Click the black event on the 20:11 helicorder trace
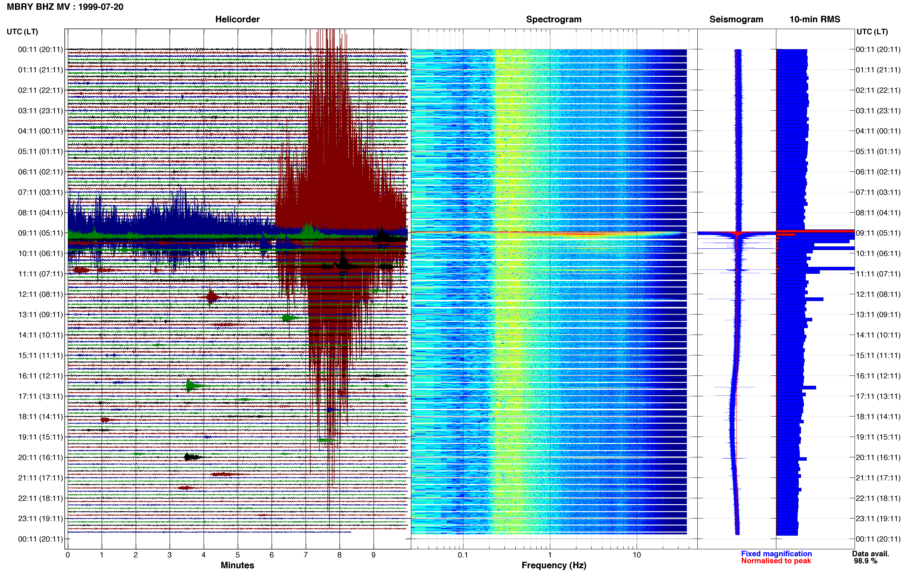 pos(192,457)
